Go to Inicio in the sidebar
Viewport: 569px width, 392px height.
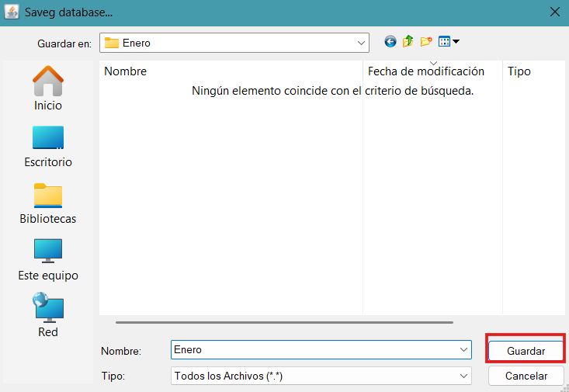48,88
